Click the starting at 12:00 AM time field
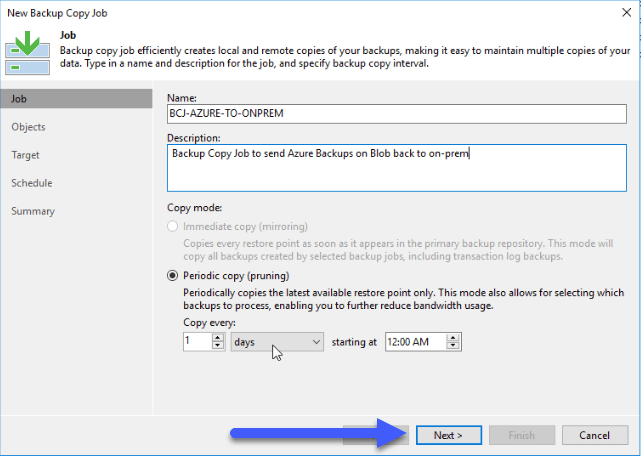The image size is (641, 456). 415,341
